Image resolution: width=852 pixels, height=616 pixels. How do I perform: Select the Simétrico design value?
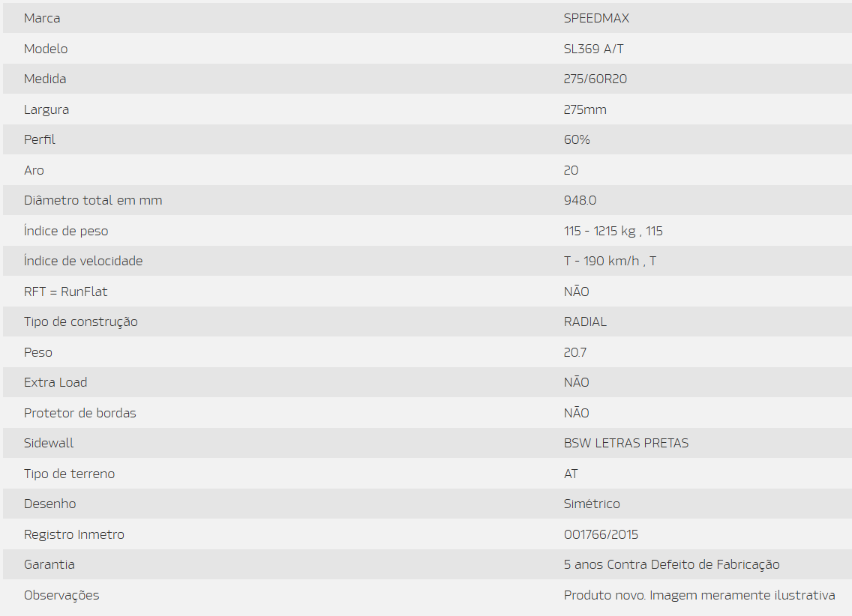pos(592,504)
